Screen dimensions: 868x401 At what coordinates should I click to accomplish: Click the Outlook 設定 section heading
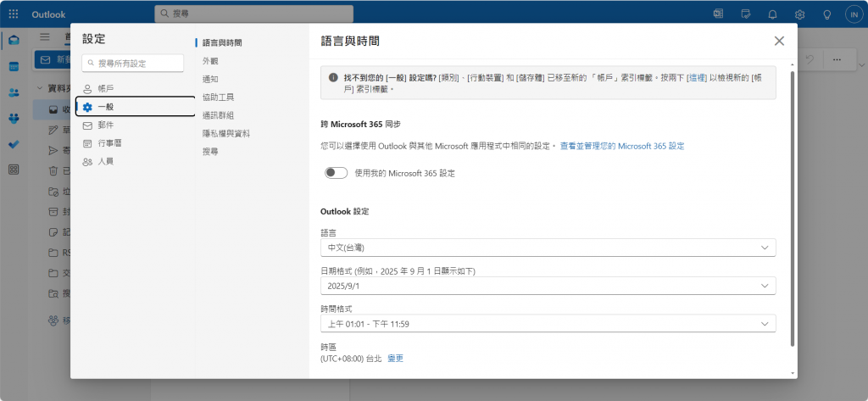(345, 211)
